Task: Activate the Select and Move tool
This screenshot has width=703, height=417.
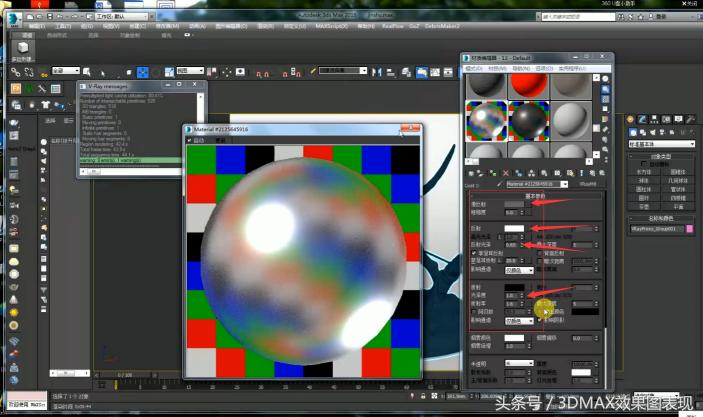Action: click(143, 72)
